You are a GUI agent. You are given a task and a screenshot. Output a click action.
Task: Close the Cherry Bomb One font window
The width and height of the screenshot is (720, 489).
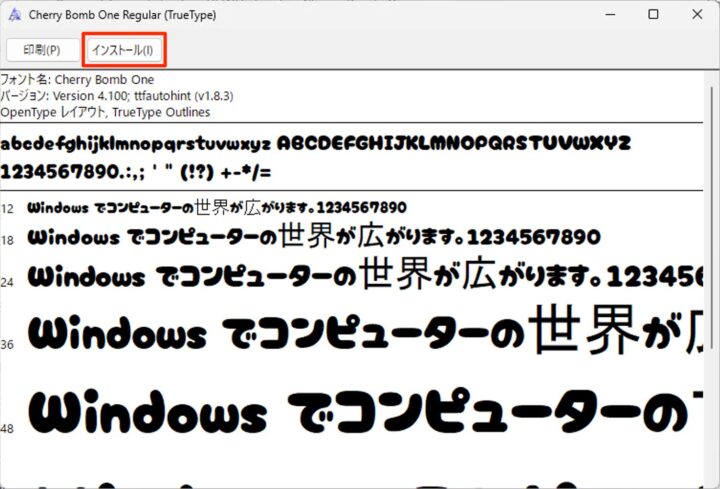point(697,15)
